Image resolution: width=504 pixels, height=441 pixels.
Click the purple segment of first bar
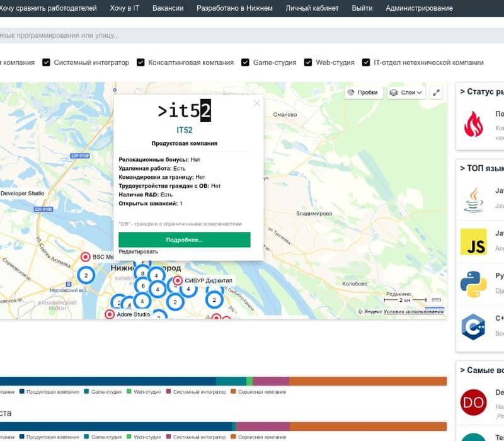[x=271, y=381]
